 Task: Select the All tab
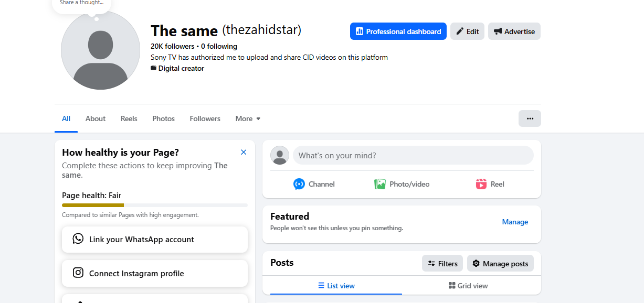coord(66,118)
